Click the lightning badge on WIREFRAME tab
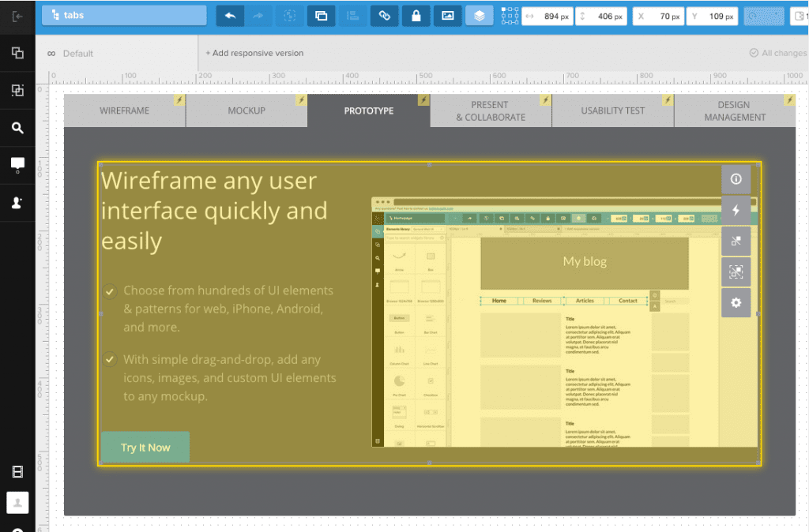 point(179,99)
